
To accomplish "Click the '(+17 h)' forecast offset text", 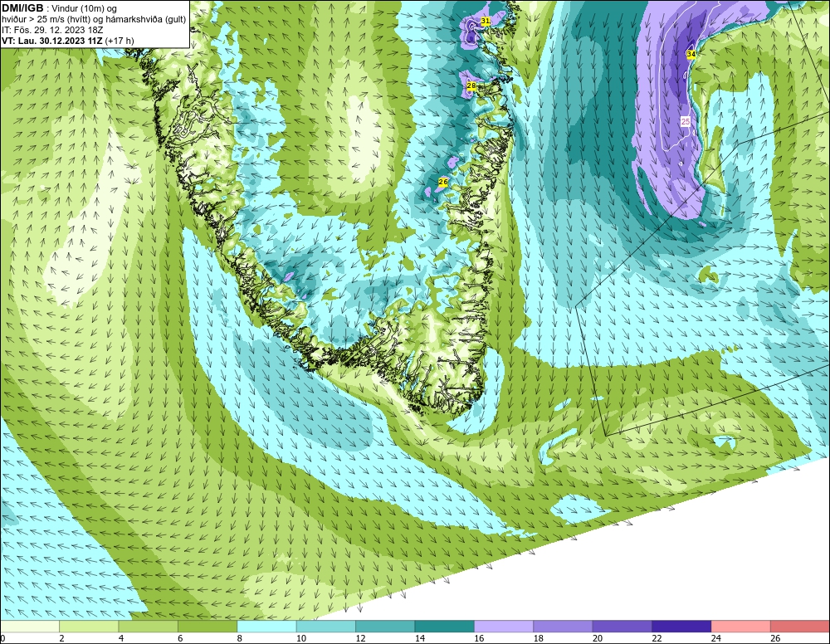I will tap(120, 41).
